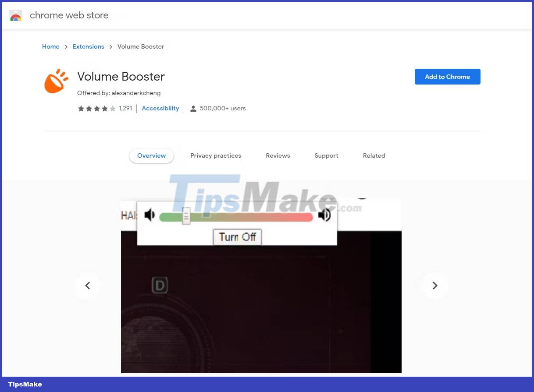The width and height of the screenshot is (534, 392).
Task: Click the Offered by alexanderkcheng text
Action: coord(119,93)
